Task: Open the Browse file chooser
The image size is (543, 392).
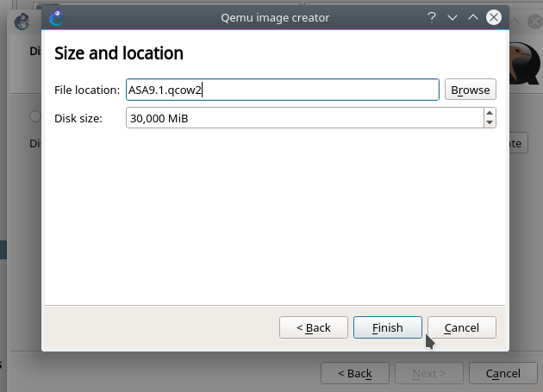Action: click(x=471, y=90)
